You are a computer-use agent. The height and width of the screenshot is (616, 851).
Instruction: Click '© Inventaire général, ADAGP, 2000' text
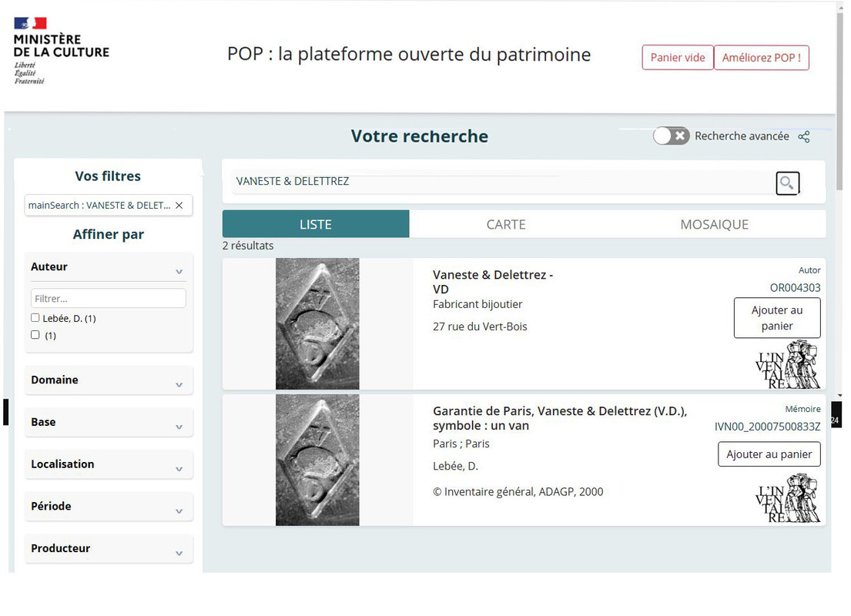click(x=518, y=492)
